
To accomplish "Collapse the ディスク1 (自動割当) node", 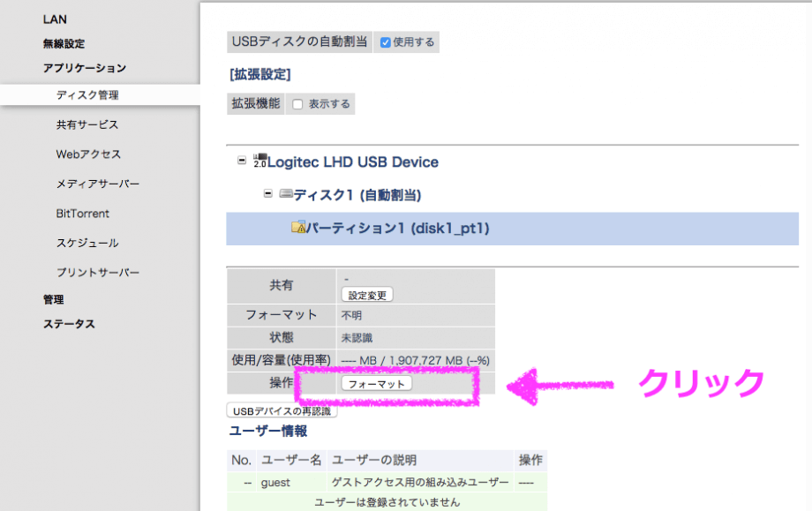I will tap(268, 194).
